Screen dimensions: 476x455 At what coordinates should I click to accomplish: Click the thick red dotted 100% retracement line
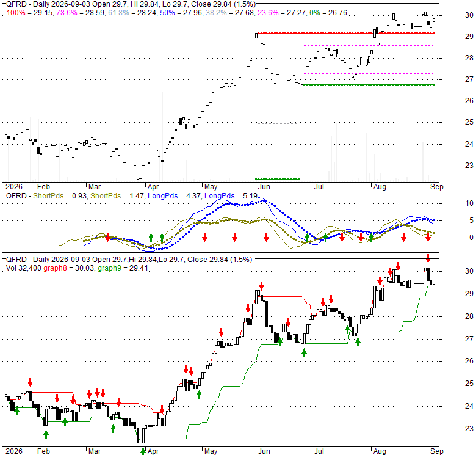pyautogui.click(x=346, y=33)
